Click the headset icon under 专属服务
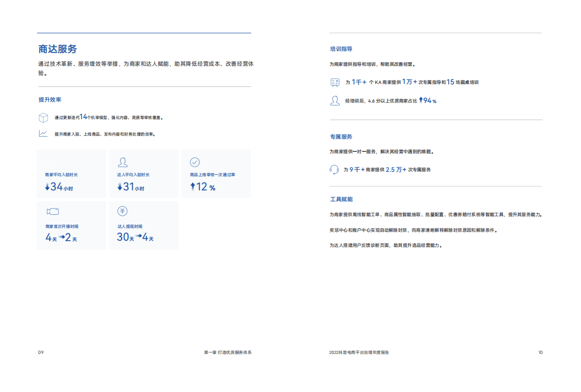This screenshot has width=581, height=392. click(334, 169)
